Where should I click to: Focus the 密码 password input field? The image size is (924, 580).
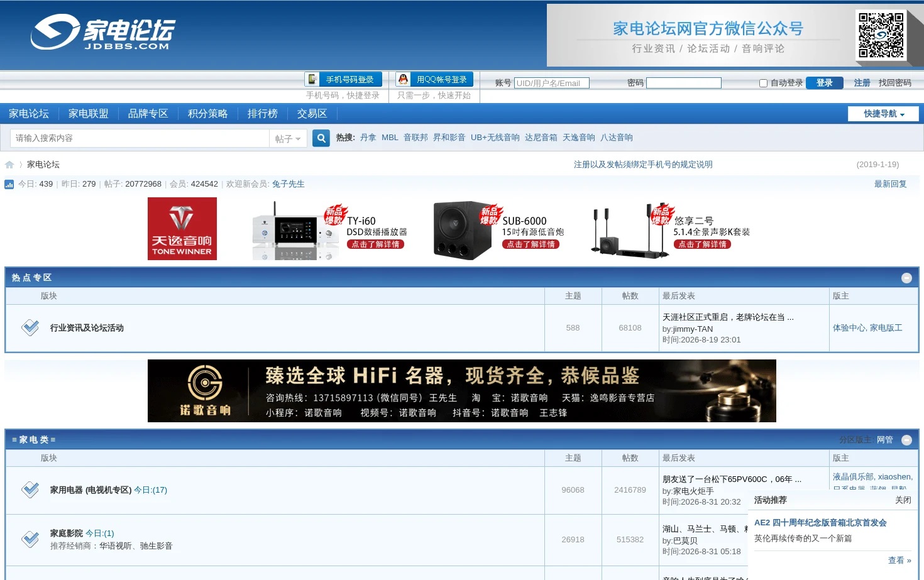(x=684, y=83)
